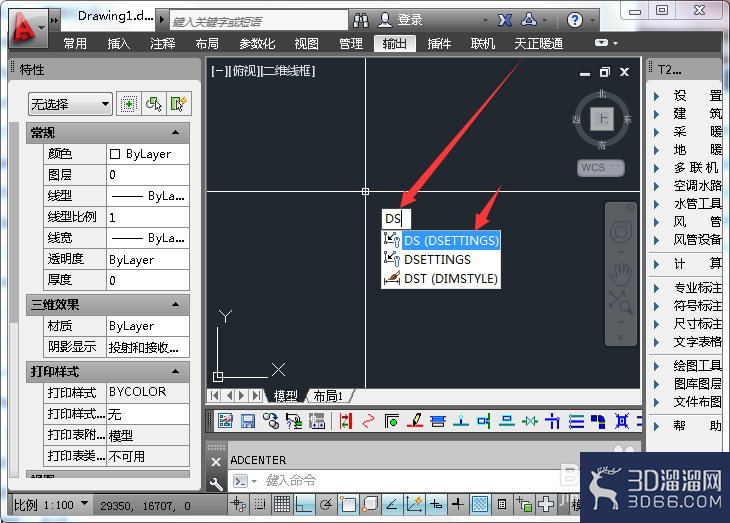Toggle Polar Tracking in status bar
Screen dimensions: 730x523
(x=325, y=504)
